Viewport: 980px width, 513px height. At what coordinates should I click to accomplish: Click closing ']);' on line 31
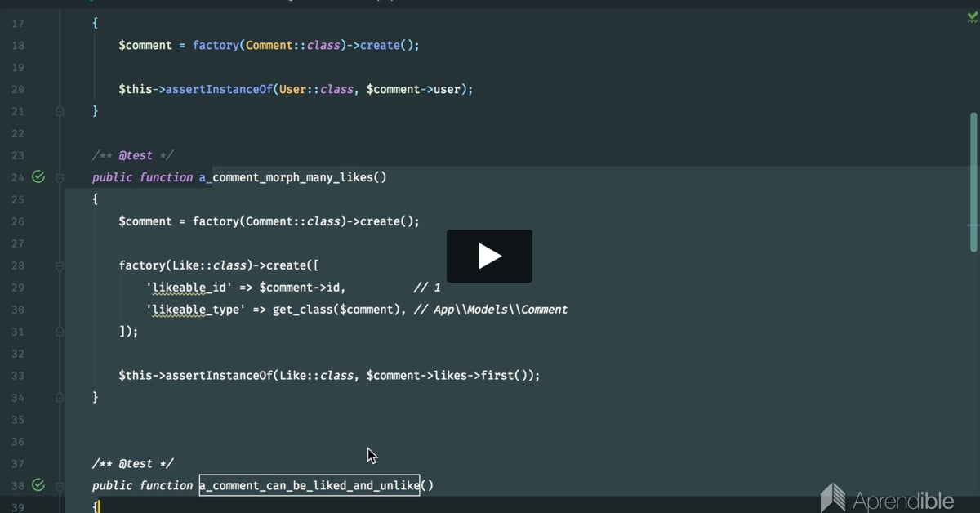click(x=128, y=332)
